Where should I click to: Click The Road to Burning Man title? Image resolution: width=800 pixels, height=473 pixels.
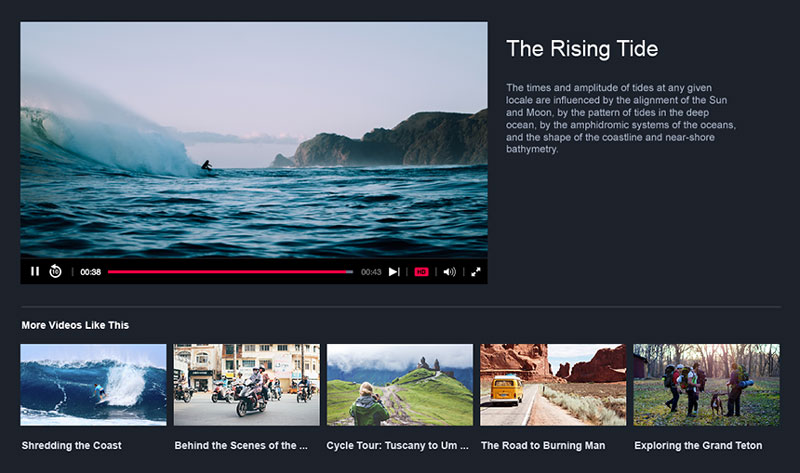pos(543,445)
